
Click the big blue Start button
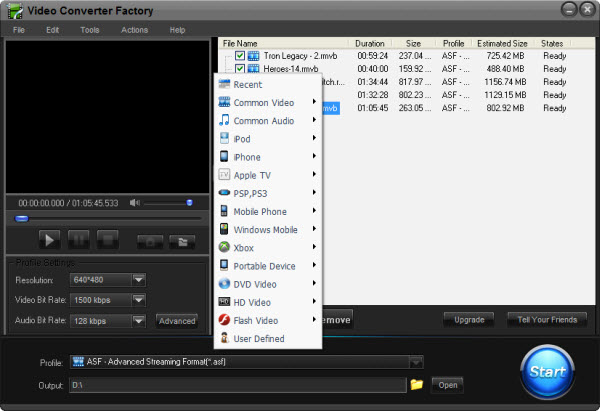point(548,372)
